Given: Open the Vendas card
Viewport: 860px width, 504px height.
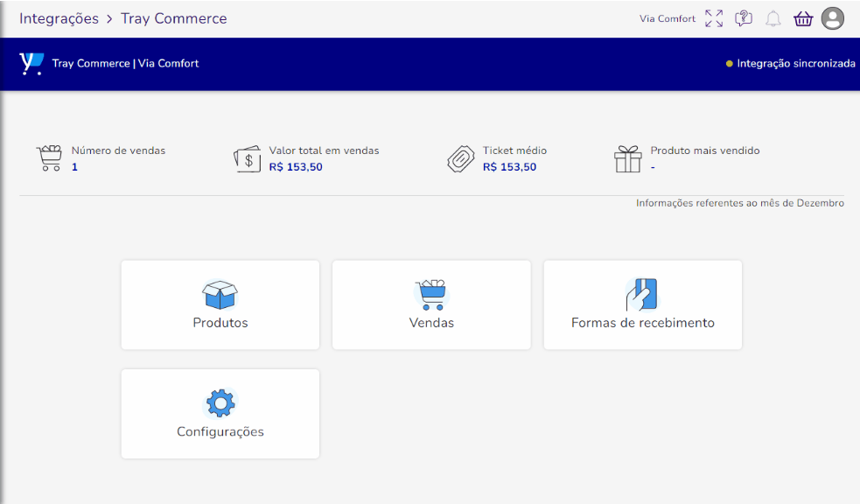Looking at the screenshot, I should [x=431, y=304].
